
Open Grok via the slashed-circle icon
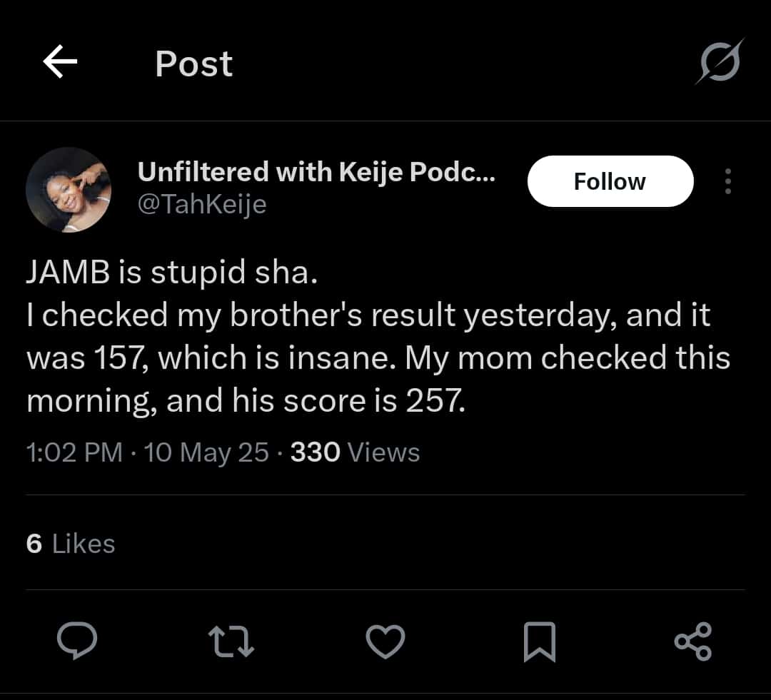[x=720, y=62]
